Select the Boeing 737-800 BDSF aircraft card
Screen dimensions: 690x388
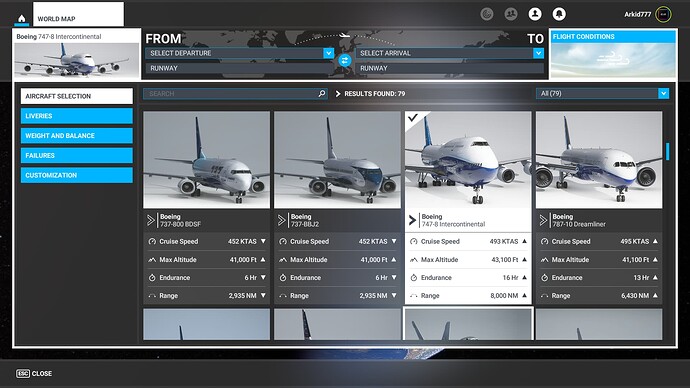tap(206, 208)
